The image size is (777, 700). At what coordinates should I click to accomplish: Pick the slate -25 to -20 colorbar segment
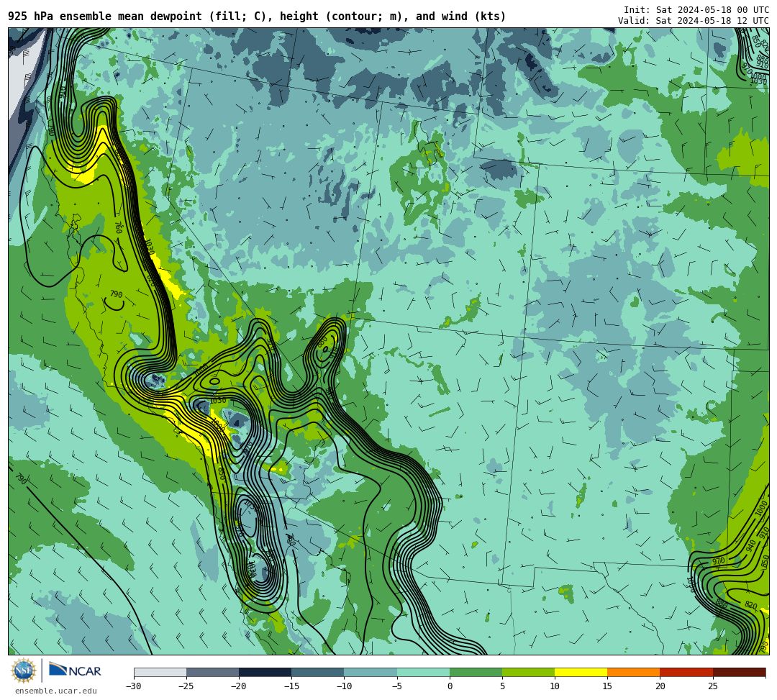212,672
